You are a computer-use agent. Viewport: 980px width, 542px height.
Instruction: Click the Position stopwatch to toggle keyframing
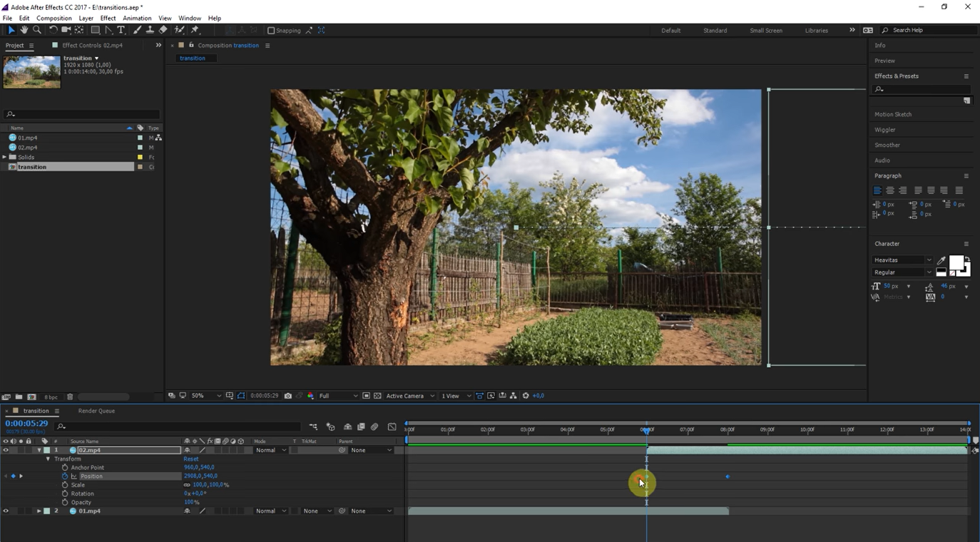tap(65, 476)
